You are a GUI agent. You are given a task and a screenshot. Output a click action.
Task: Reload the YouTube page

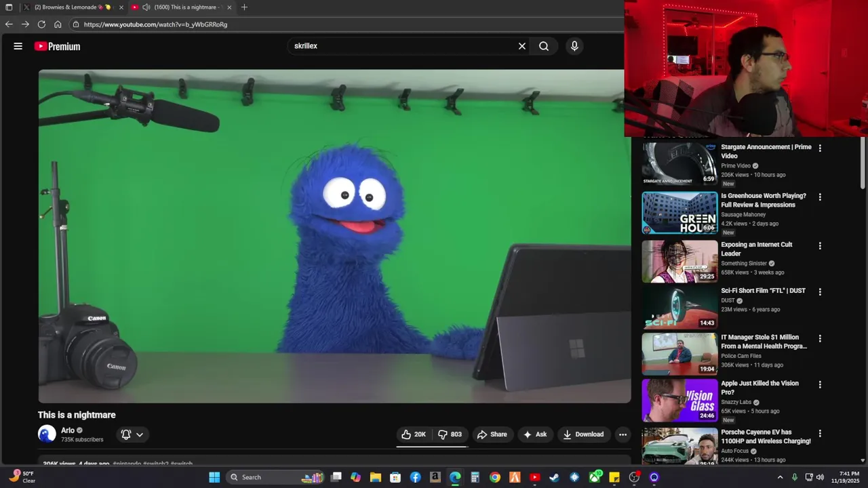[41, 24]
